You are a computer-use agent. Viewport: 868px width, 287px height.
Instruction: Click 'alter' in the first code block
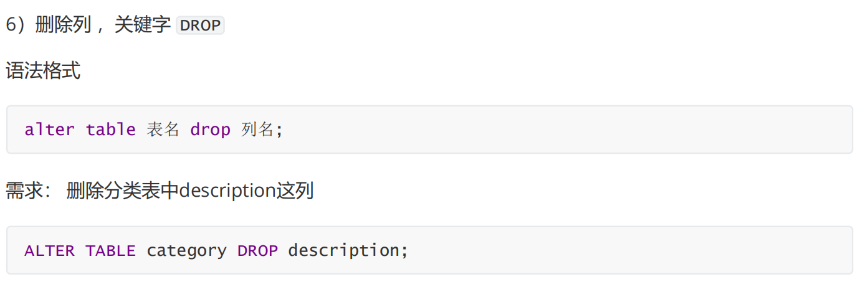pos(49,129)
